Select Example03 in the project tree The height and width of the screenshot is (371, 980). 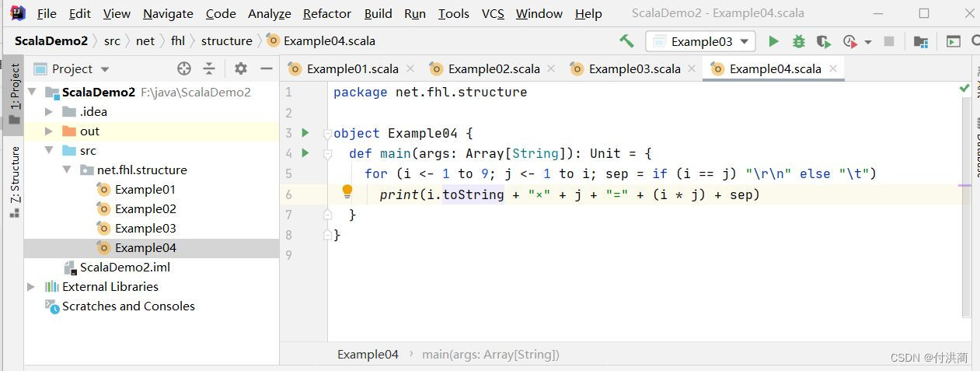[x=145, y=228]
